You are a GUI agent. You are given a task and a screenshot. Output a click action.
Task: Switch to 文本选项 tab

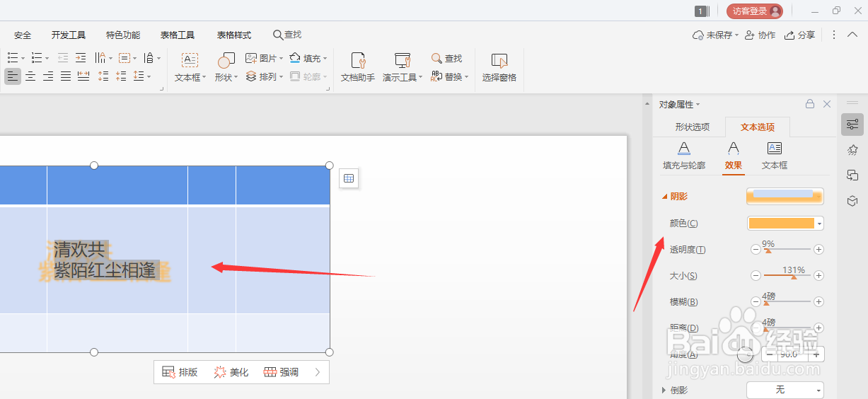(758, 127)
